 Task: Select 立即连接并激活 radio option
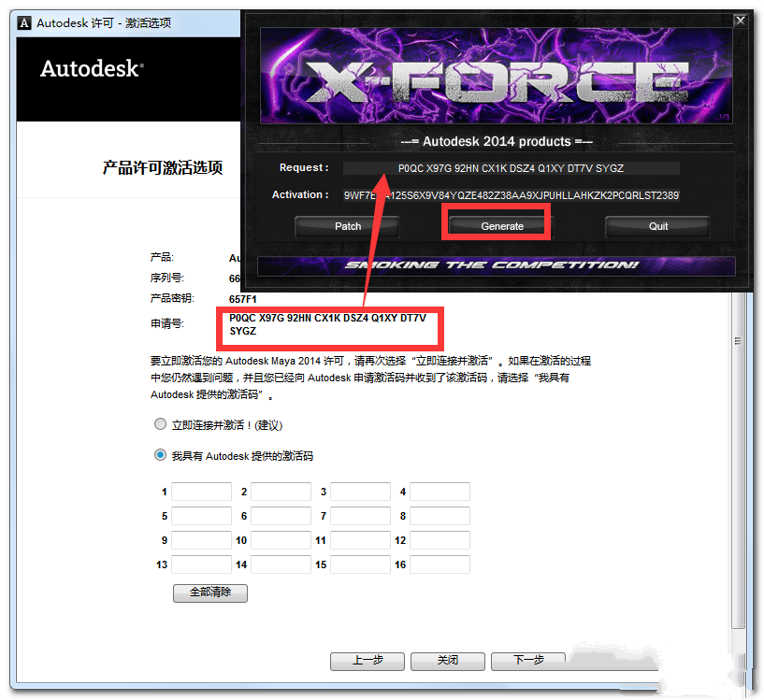(x=160, y=423)
